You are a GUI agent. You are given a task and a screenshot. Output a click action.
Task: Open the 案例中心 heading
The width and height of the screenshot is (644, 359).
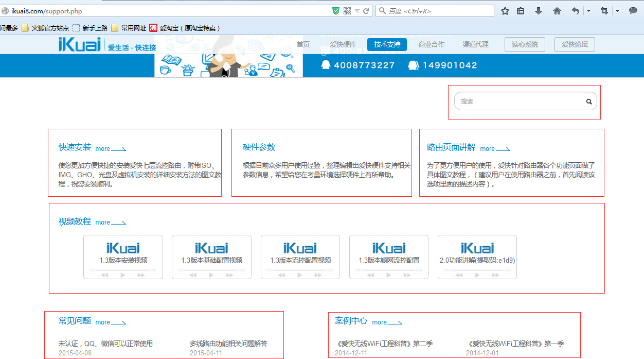(351, 321)
